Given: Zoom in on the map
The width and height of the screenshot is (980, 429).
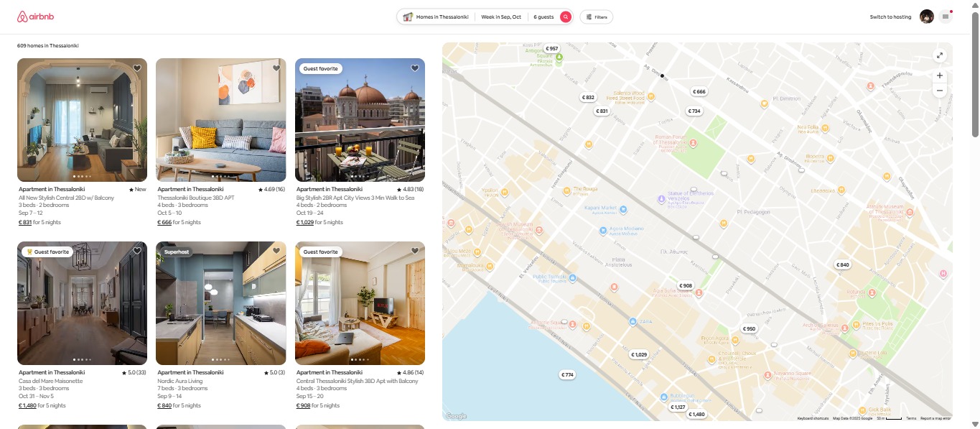Looking at the screenshot, I should 939,75.
